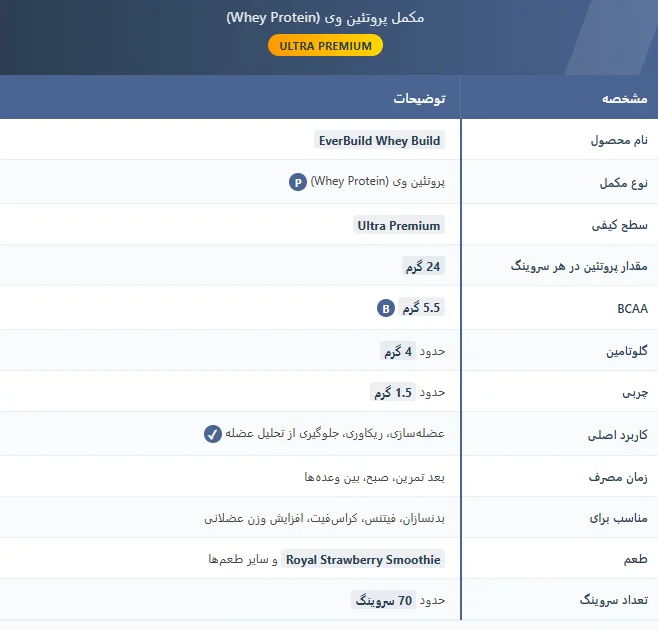Click the مقدار پروتئین در هر سروینگ label
The image size is (658, 630).
(579, 266)
